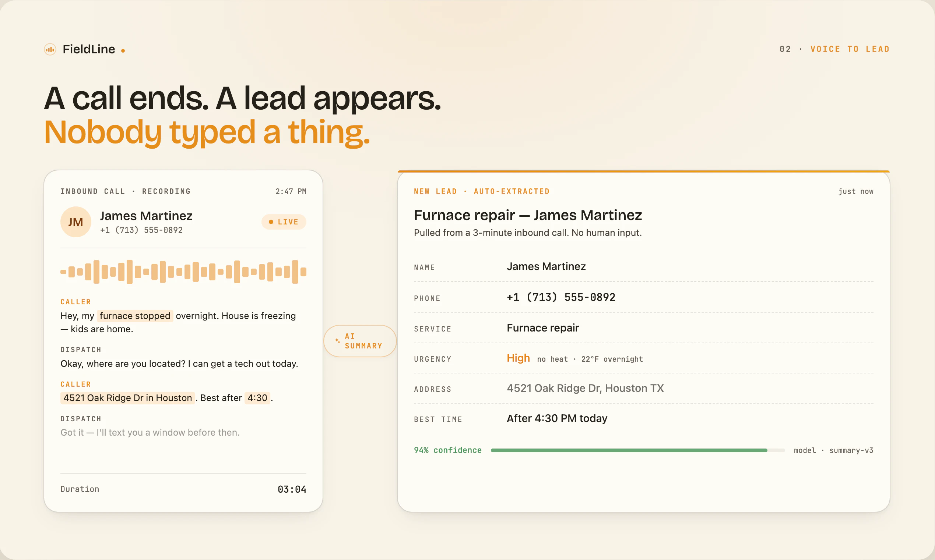
Task: Click the JM caller avatar
Action: click(75, 222)
